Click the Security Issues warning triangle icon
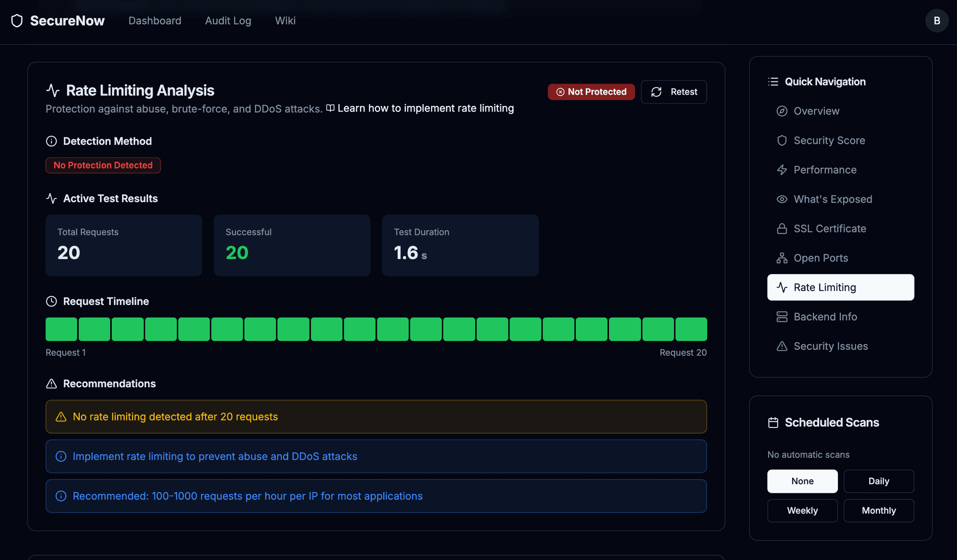This screenshot has height=560, width=957. (782, 346)
